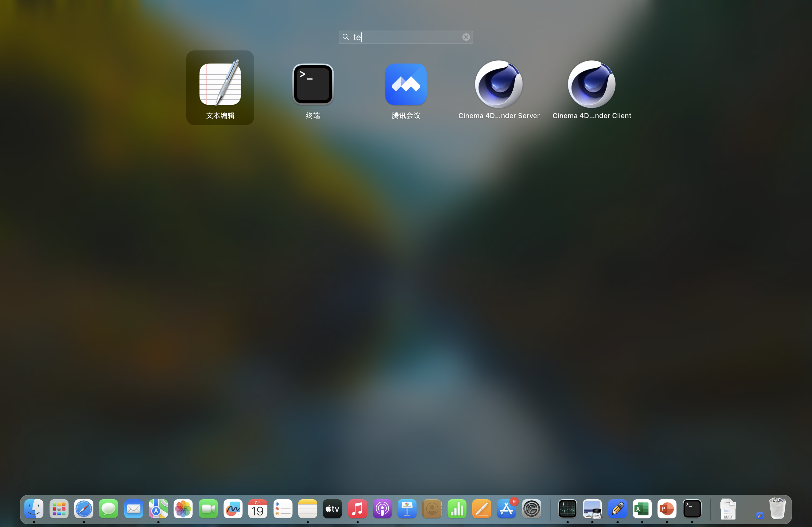The width and height of the screenshot is (812, 527).
Task: Open Calendar showing 19 in Dock
Action: point(258,509)
